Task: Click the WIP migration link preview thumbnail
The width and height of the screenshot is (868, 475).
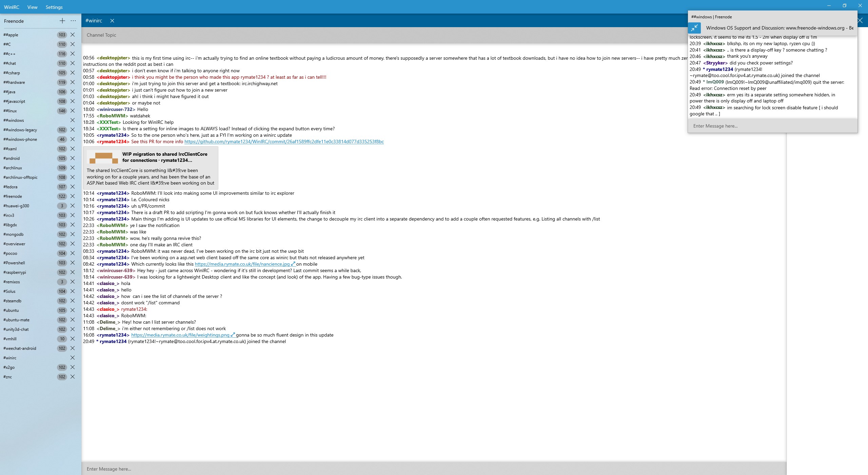Action: coord(103,157)
